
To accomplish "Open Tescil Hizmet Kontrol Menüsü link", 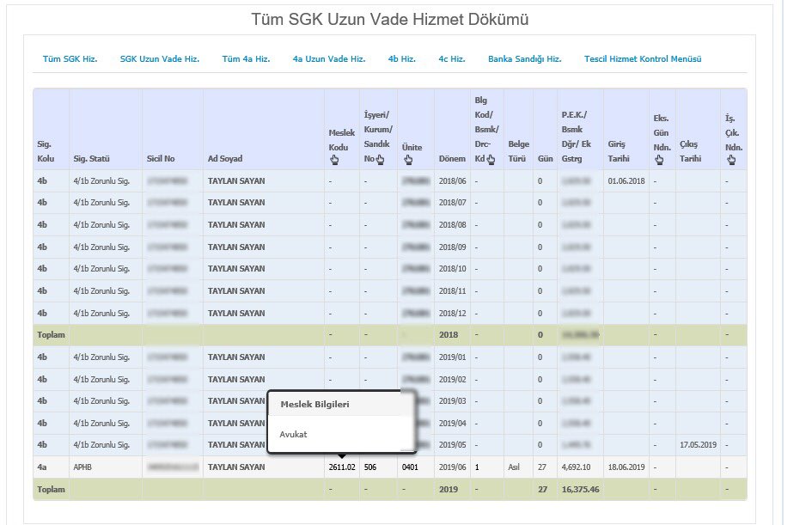I will click(643, 59).
